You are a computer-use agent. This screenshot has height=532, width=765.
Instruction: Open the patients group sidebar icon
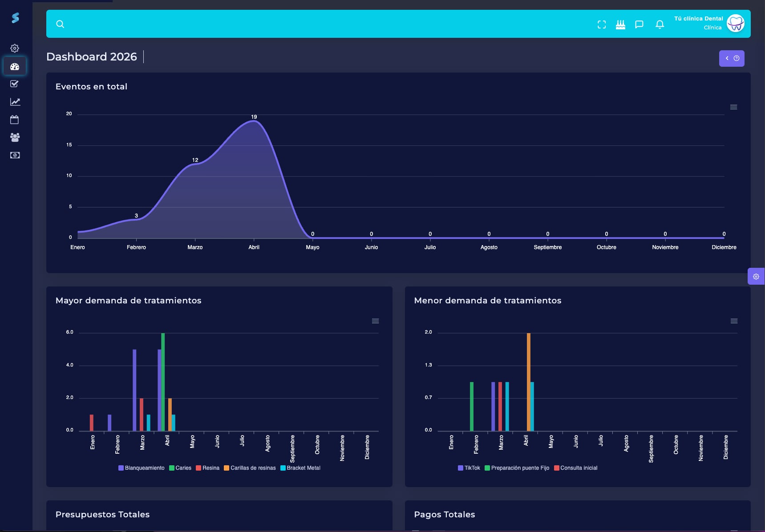tap(15, 137)
